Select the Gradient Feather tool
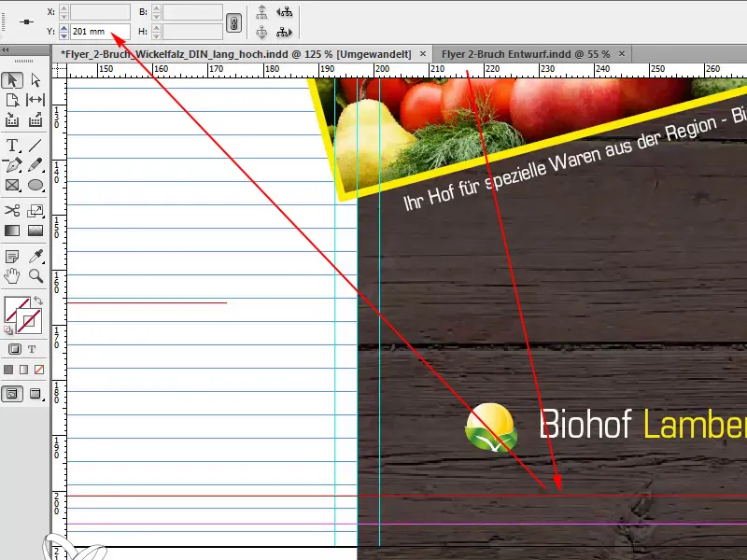This screenshot has width=747, height=560. (x=35, y=231)
